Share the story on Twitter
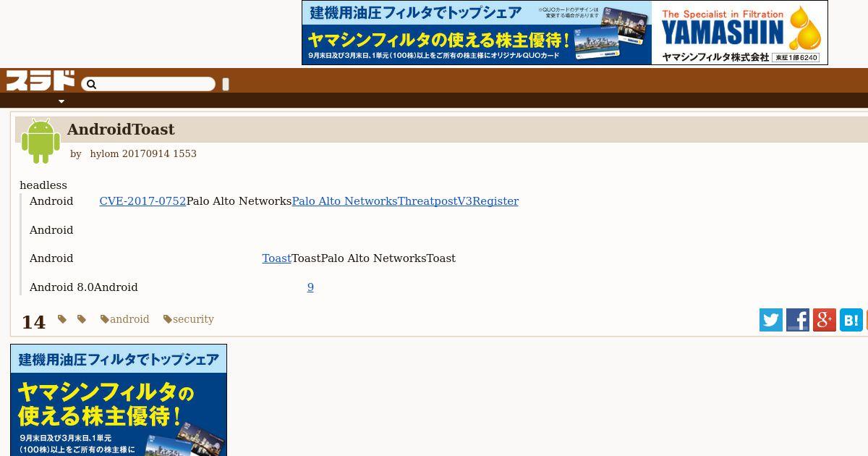This screenshot has height=456, width=868. coord(771,320)
